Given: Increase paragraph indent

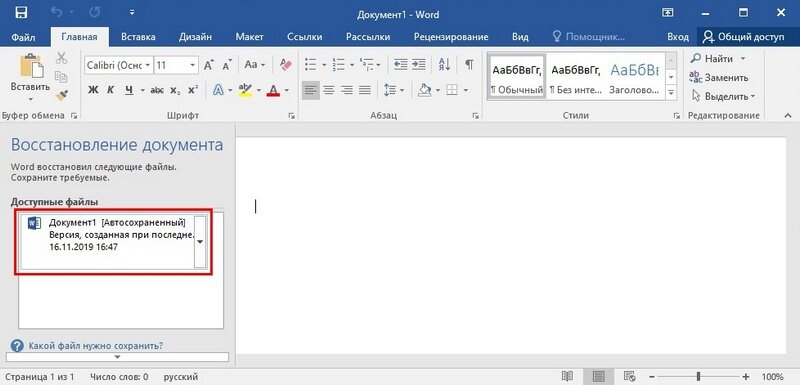Looking at the screenshot, I should click(419, 64).
